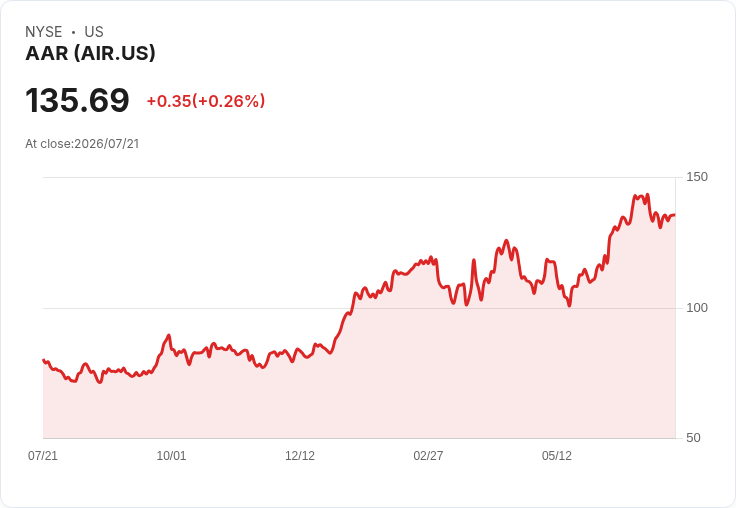Click the rightmost end of the price line
The height and width of the screenshot is (508, 736).
click(x=675, y=215)
